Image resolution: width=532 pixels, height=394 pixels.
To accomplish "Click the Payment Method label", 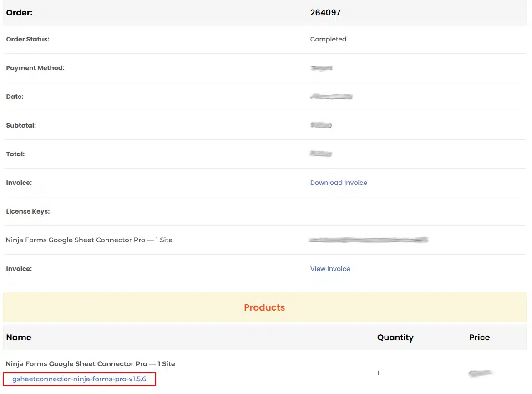I will 35,68.
